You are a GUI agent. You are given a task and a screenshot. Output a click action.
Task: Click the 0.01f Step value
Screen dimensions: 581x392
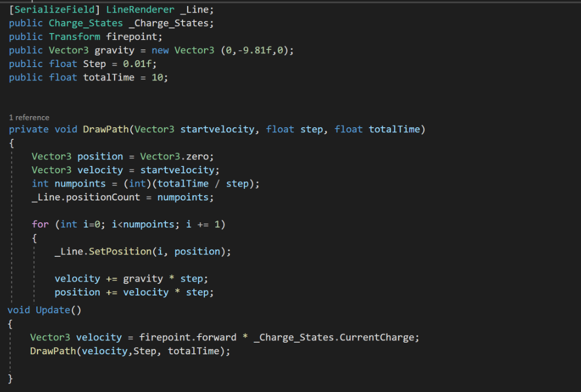coord(138,64)
